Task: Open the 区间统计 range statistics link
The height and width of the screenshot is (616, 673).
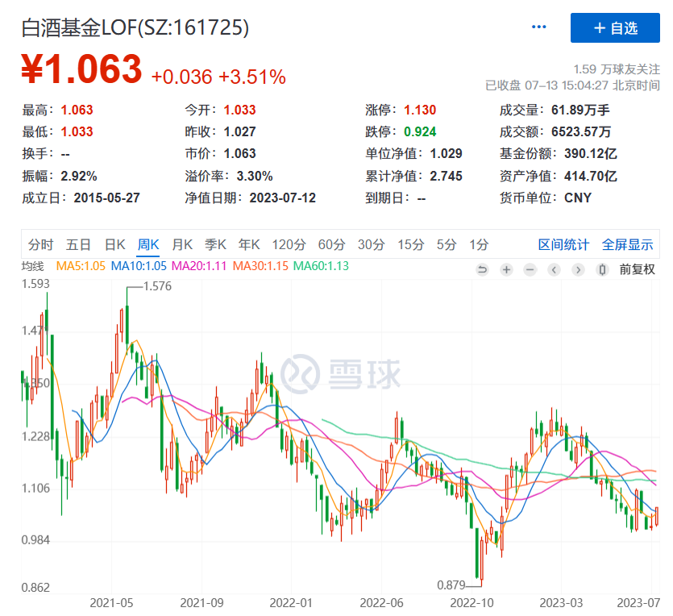Action: click(563, 244)
